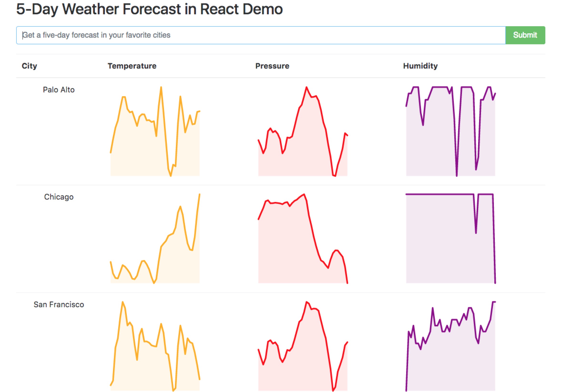Click the 5-Day Weather Forecast title
573x392 pixels.
pos(149,9)
